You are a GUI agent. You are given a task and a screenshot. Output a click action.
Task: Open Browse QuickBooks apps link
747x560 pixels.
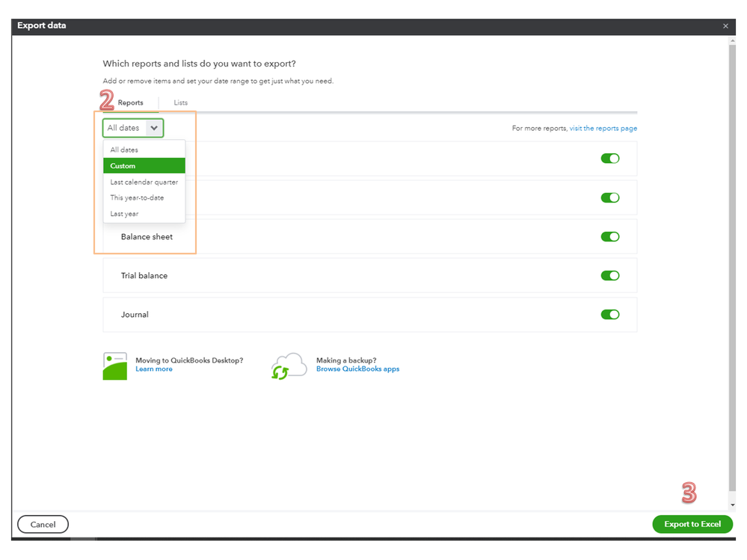tap(357, 369)
